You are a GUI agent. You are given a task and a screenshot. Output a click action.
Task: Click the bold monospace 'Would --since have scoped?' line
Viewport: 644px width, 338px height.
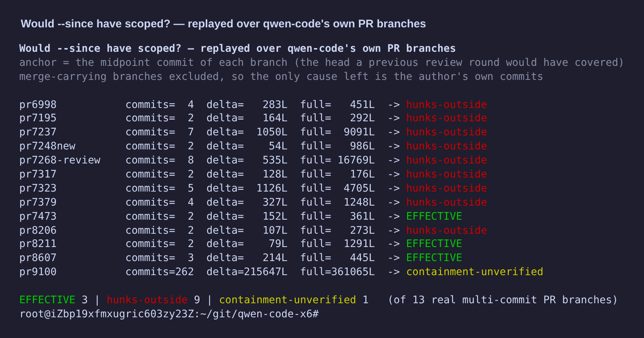coord(237,48)
